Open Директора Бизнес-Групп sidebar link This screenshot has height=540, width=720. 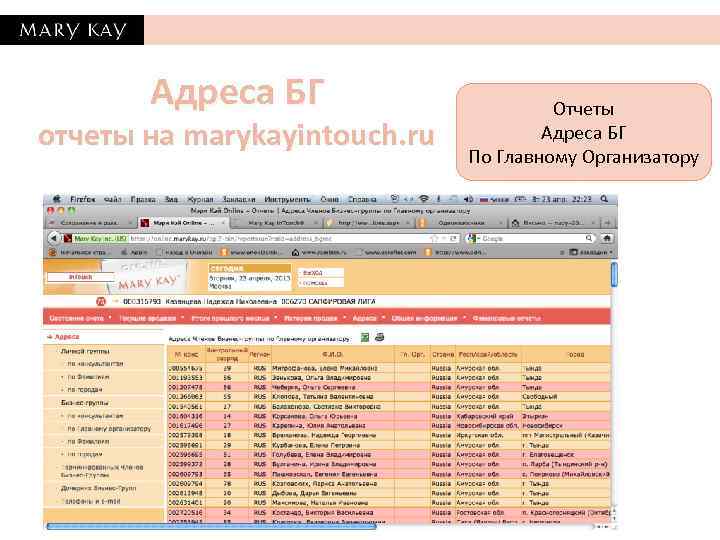coord(99,488)
